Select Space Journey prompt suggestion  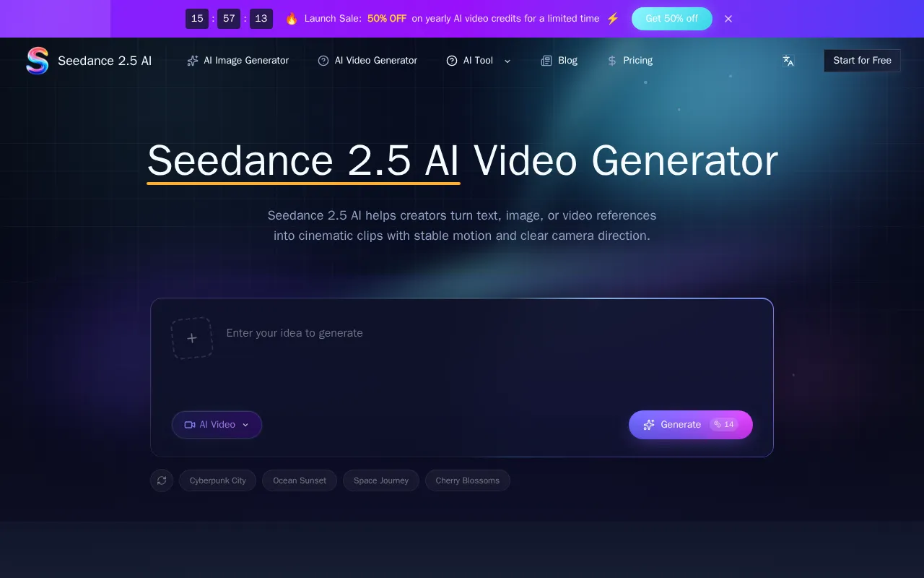pos(381,480)
